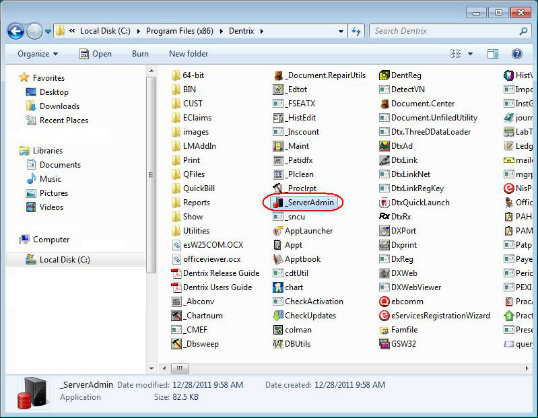Select the Dentrix Release Guide PDF icon
This screenshot has width=538, height=418.
[x=176, y=273]
